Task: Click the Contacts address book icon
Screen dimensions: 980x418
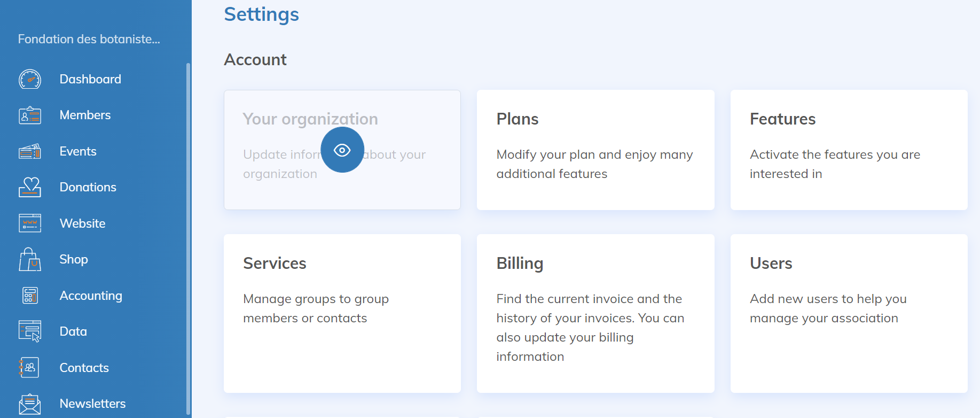Action: [x=30, y=368]
